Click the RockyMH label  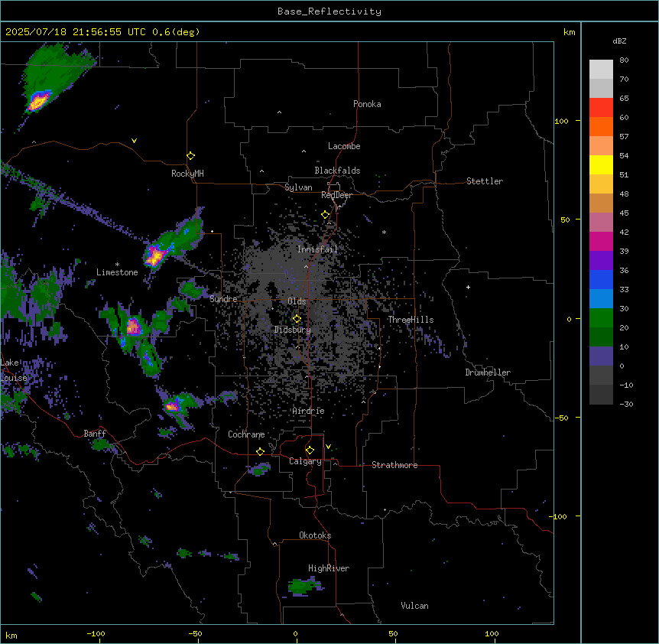(187, 174)
